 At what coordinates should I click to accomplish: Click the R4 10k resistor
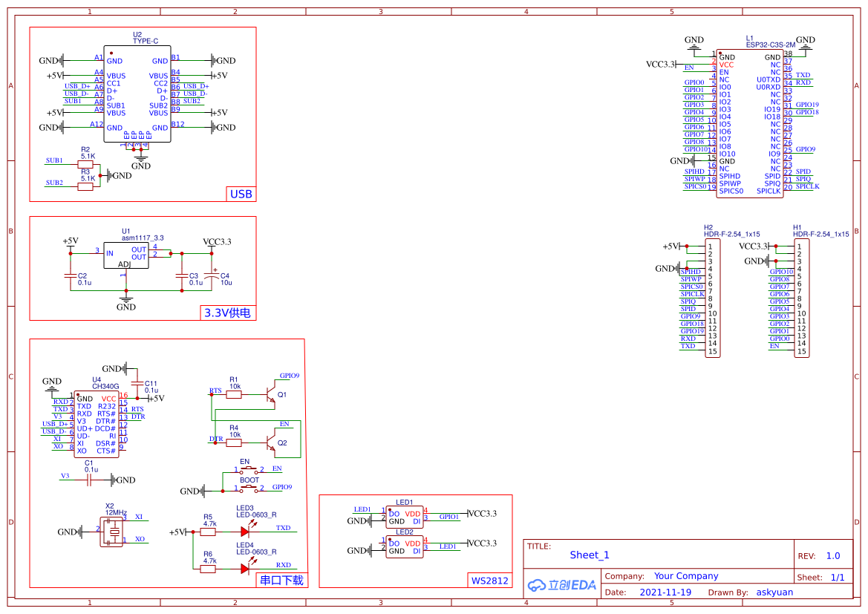point(234,443)
